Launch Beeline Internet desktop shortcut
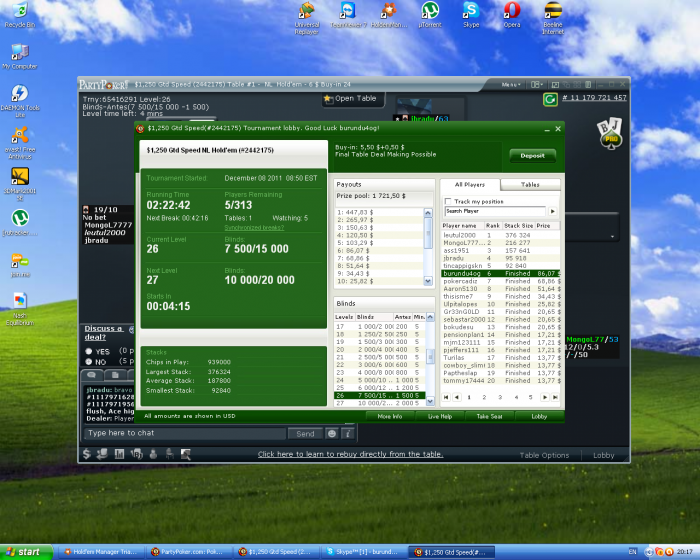 click(553, 18)
